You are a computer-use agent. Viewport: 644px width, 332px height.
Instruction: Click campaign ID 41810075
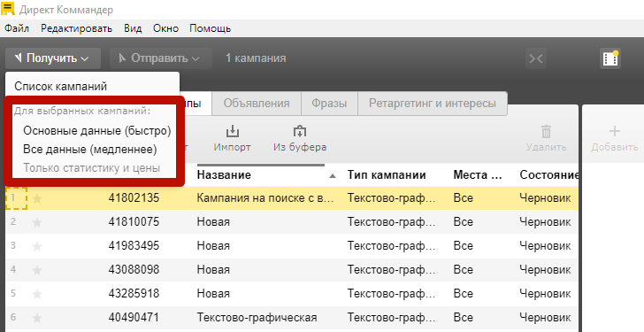click(x=134, y=222)
